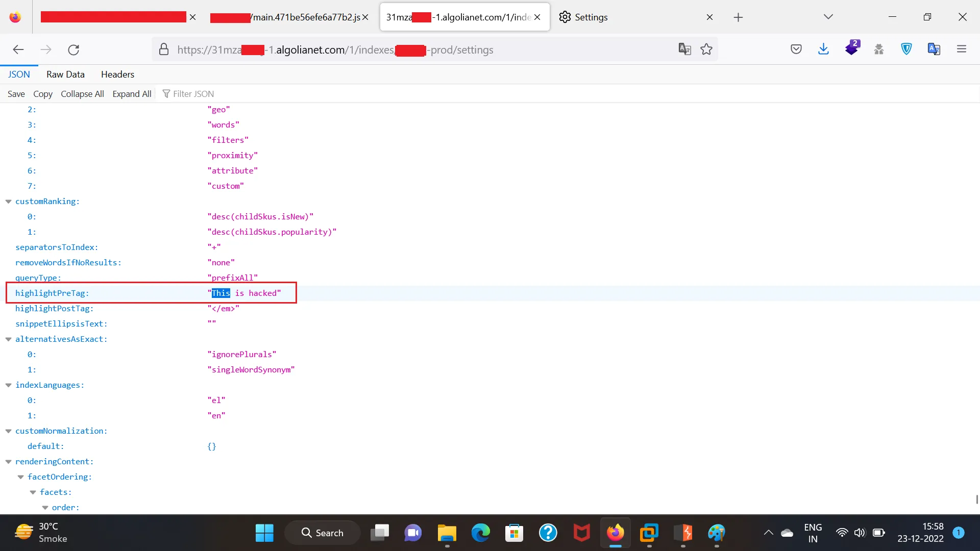Viewport: 980px width, 551px height.
Task: Click the Filter JSON input field
Action: point(193,94)
